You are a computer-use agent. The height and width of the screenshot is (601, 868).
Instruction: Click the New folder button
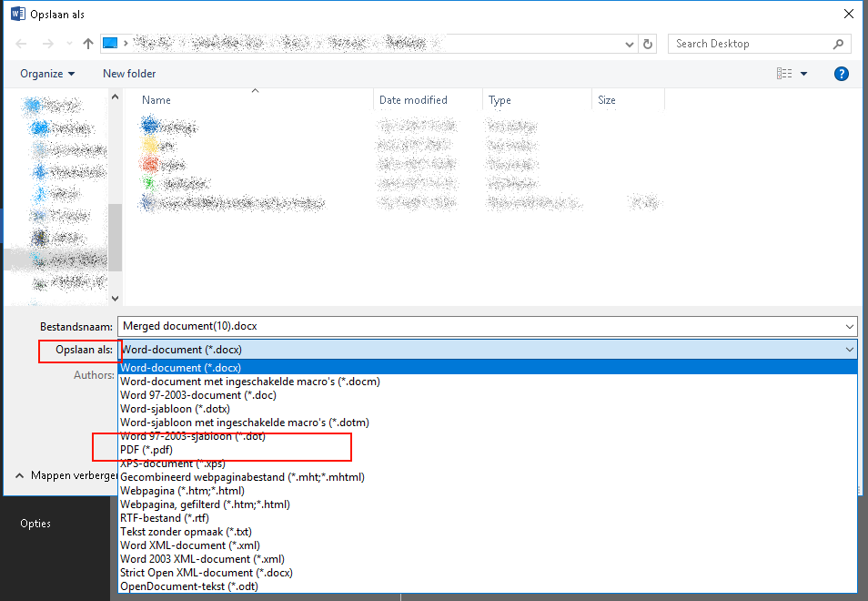pyautogui.click(x=129, y=74)
